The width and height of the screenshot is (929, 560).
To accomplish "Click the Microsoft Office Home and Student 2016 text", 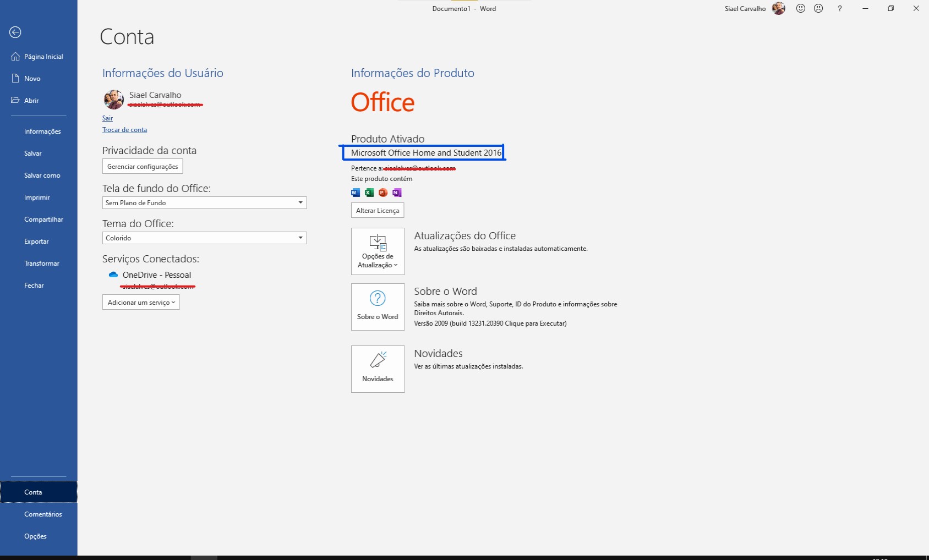I will [427, 153].
